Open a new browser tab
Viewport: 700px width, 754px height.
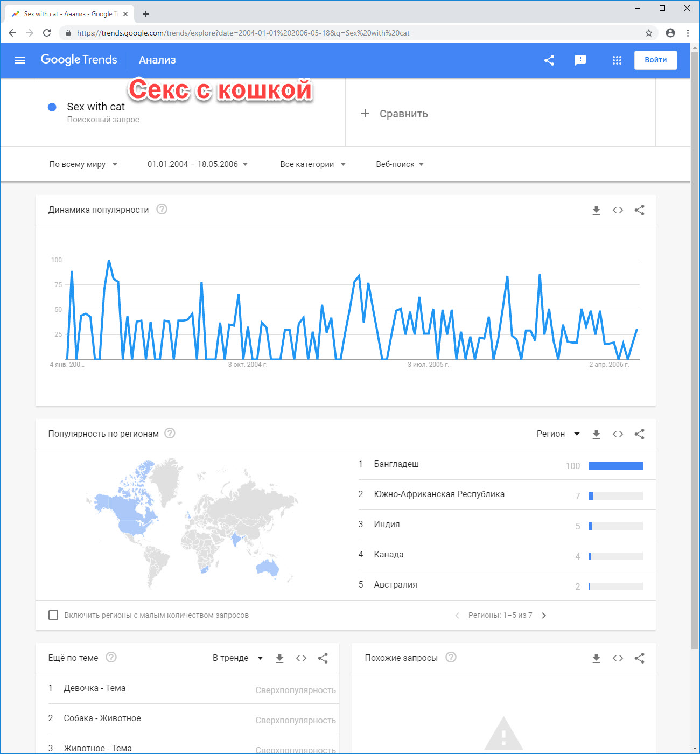(x=146, y=14)
